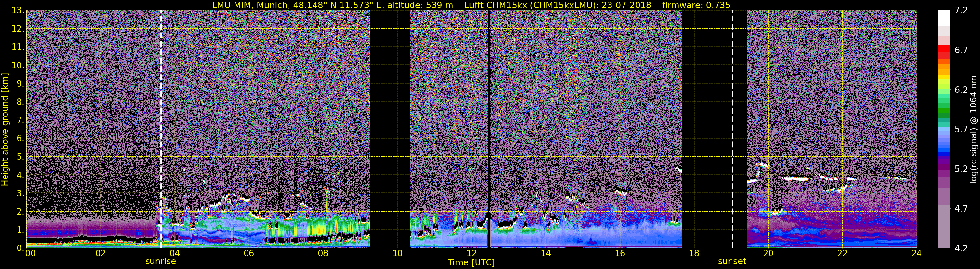This screenshot has height=269, width=980.
Task: Click the '6.2' colorbar tick label
Action: 961,90
